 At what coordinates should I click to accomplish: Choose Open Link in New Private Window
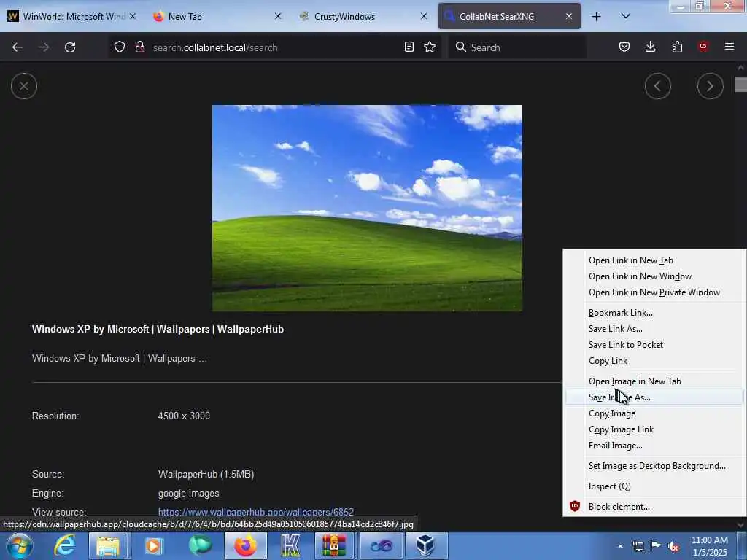[x=654, y=292]
